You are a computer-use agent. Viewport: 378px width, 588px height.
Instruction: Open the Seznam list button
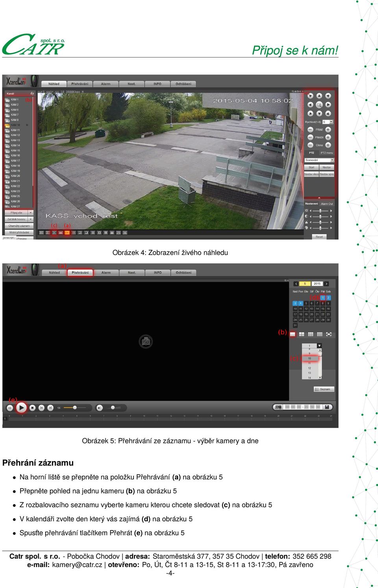[324, 389]
